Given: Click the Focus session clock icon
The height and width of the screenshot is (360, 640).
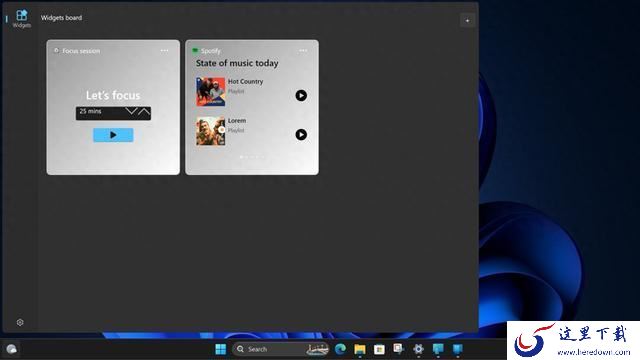Looking at the screenshot, I should (56, 51).
